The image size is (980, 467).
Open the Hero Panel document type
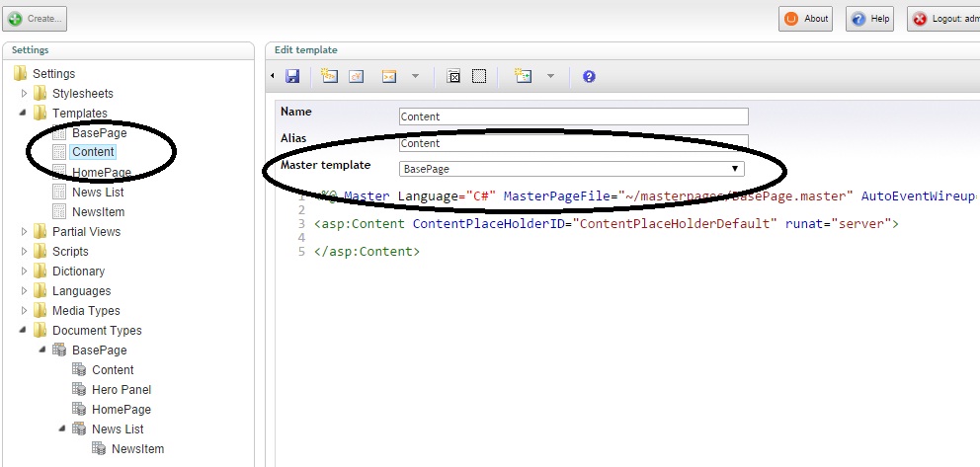[x=121, y=390]
